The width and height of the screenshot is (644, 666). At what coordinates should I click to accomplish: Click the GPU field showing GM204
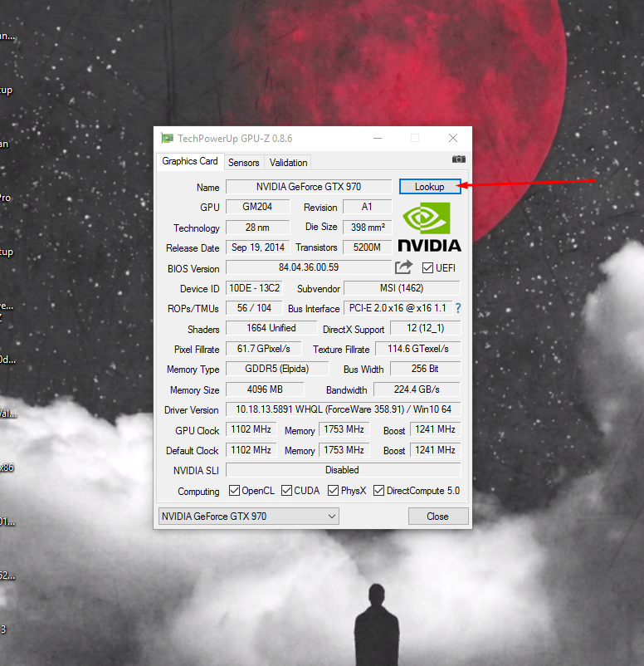pyautogui.click(x=258, y=207)
